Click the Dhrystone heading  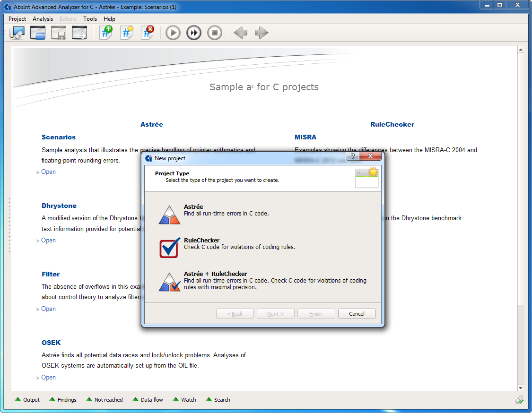pos(59,206)
